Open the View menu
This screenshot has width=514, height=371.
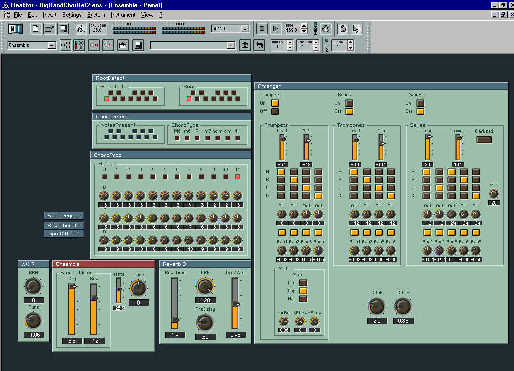[x=147, y=15]
